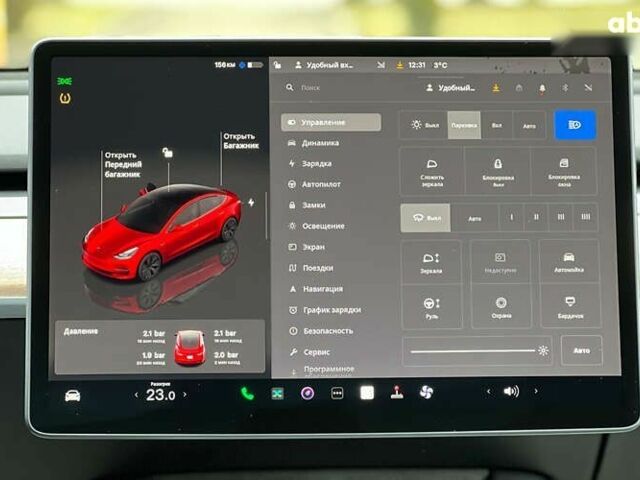Set wipers to Авто
The height and width of the screenshot is (480, 640).
click(x=475, y=218)
